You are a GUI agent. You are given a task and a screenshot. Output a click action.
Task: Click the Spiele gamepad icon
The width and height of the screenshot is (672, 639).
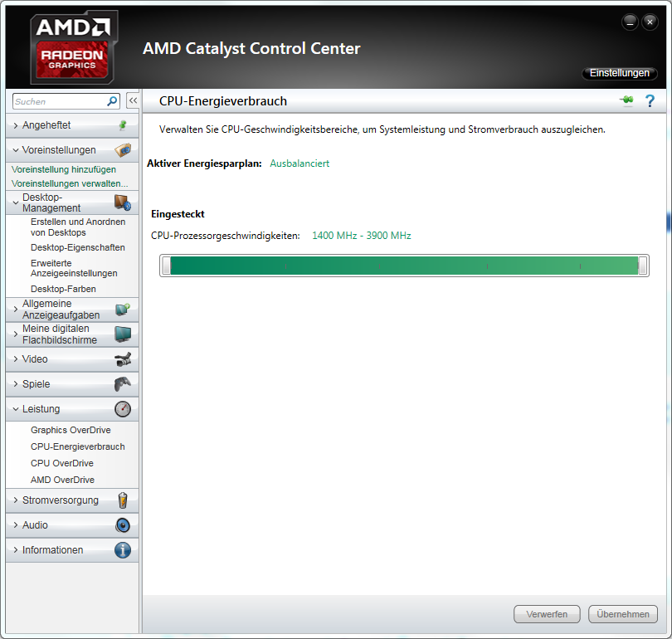(x=123, y=384)
